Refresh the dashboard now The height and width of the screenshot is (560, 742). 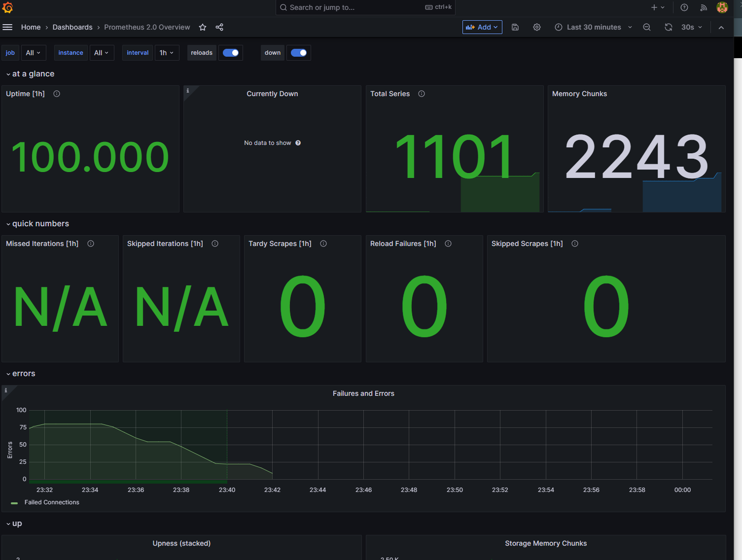pos(669,27)
